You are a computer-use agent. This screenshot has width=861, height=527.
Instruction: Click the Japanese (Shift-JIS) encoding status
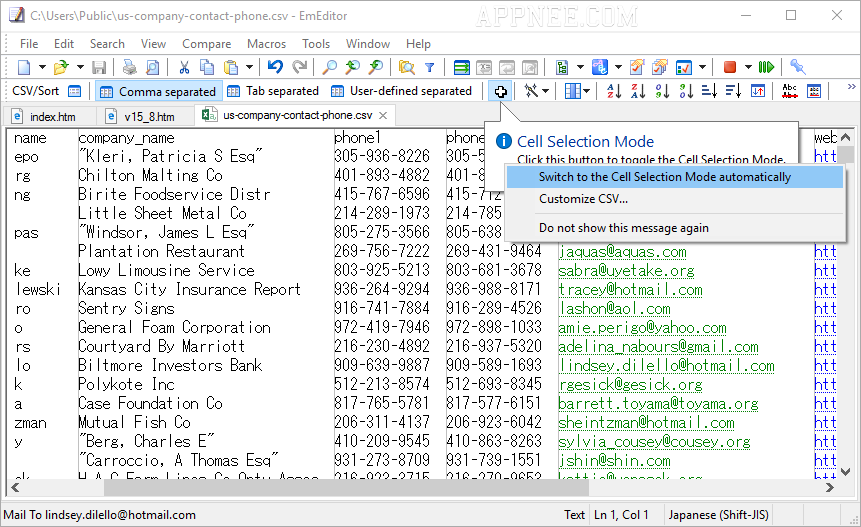coord(718,515)
